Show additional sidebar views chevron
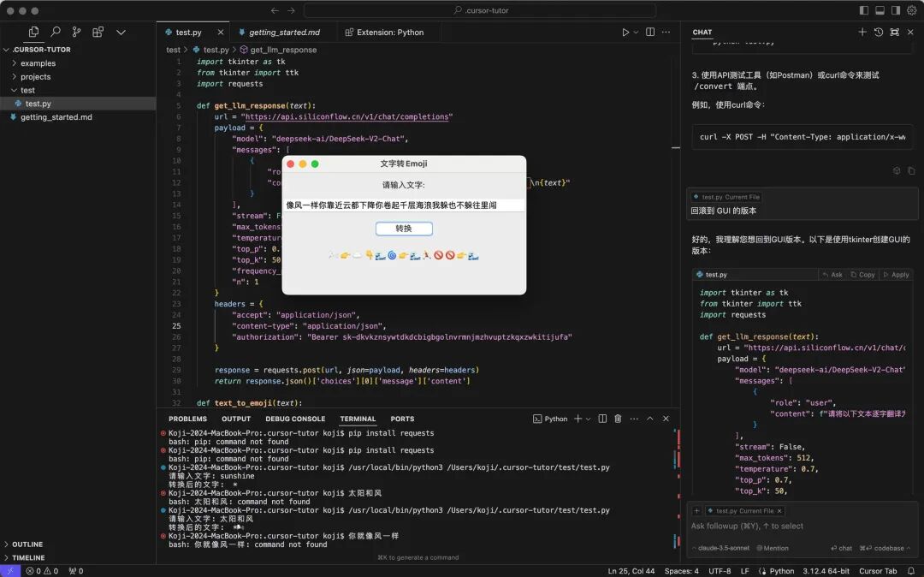This screenshot has height=577, width=924. click(x=121, y=33)
